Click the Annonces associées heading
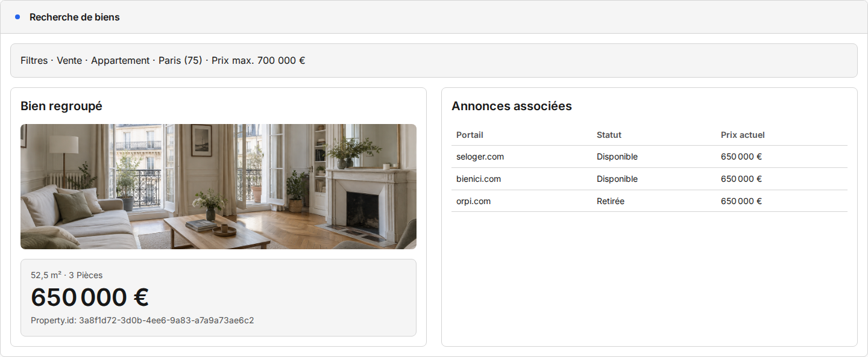 coord(512,106)
